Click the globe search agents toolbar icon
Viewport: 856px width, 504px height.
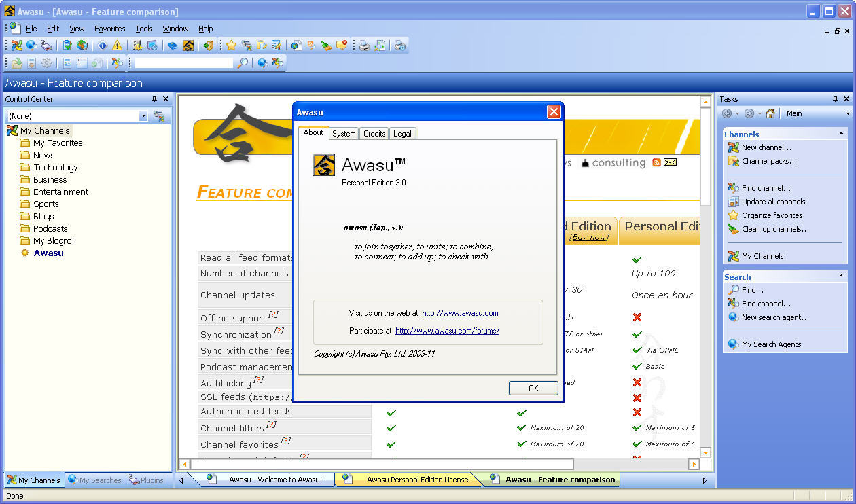point(32,46)
